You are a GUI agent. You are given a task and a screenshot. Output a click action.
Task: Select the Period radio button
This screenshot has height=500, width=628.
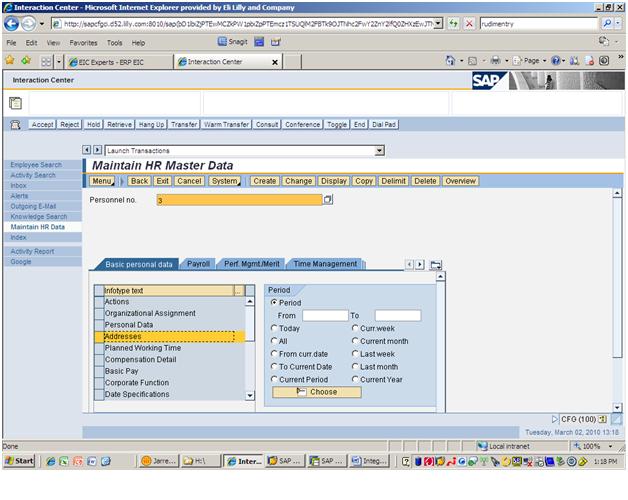(x=274, y=302)
